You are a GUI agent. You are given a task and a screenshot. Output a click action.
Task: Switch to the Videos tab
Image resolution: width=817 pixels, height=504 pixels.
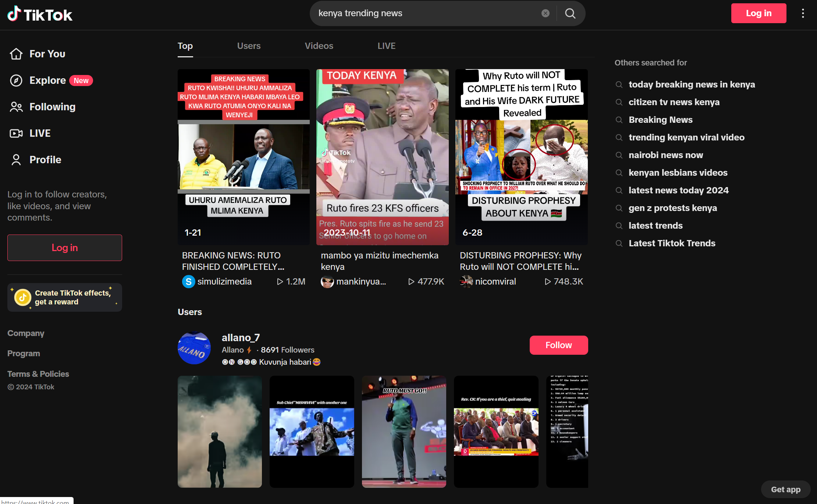pyautogui.click(x=319, y=46)
